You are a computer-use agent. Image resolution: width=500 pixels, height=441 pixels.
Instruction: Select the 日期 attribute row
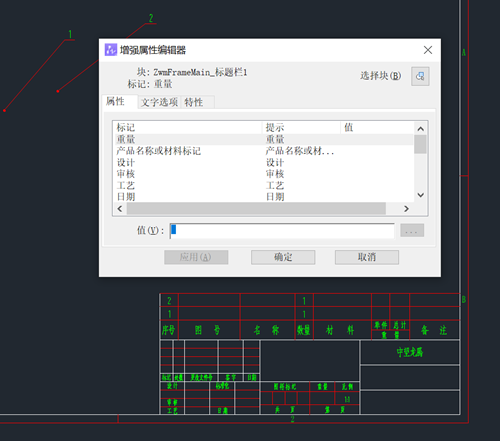click(264, 197)
